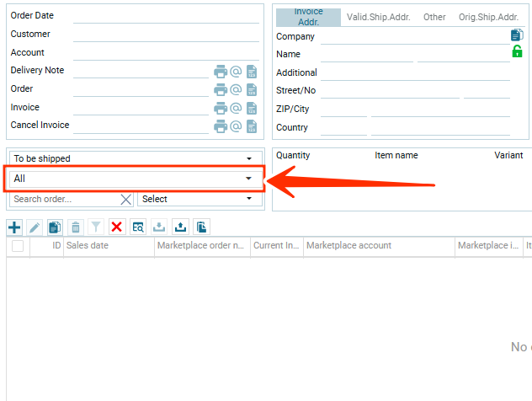Viewport: 532px width, 401px height.
Task: Open the 'Select' dropdown beside search
Action: click(197, 199)
